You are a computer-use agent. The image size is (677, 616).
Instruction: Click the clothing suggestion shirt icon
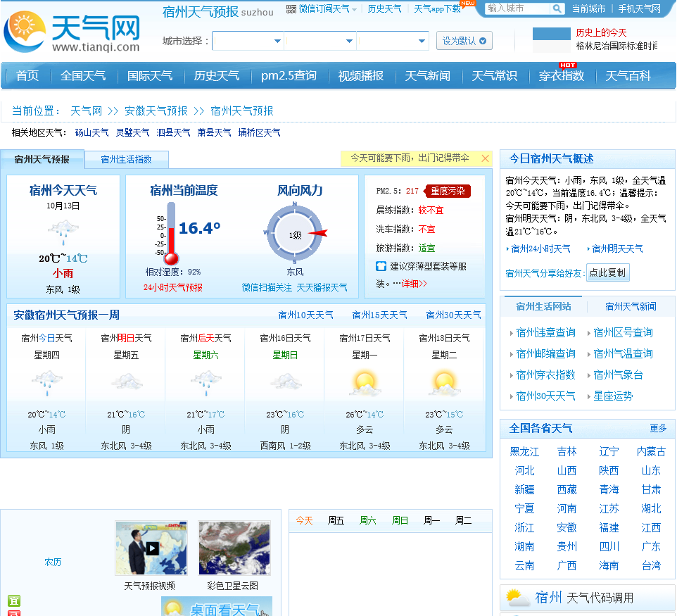(381, 266)
